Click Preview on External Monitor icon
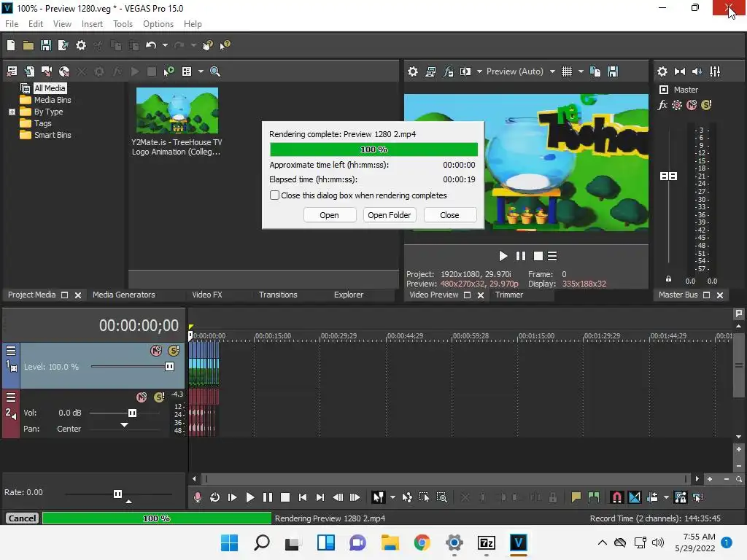The height and width of the screenshot is (560, 747). (430, 71)
